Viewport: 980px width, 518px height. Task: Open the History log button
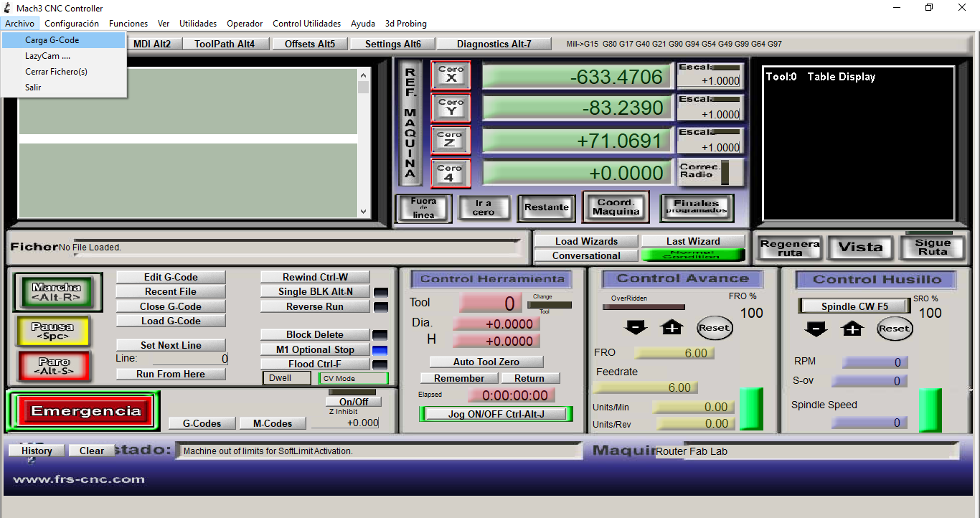[x=37, y=451]
